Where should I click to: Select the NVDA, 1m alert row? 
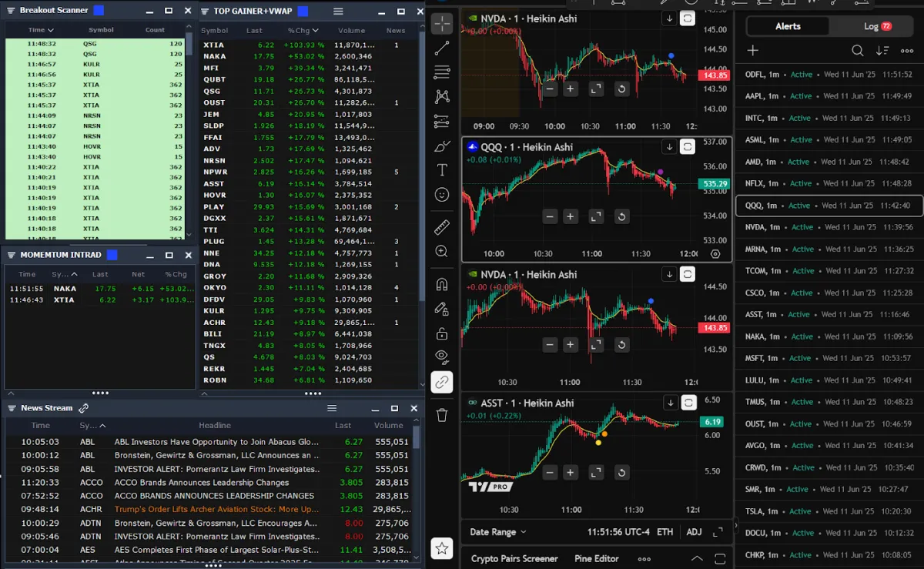(x=829, y=227)
